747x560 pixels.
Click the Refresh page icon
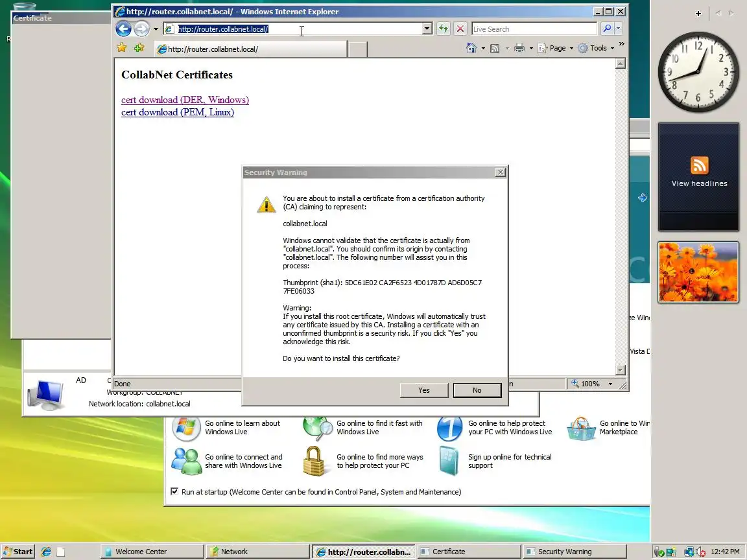[444, 29]
